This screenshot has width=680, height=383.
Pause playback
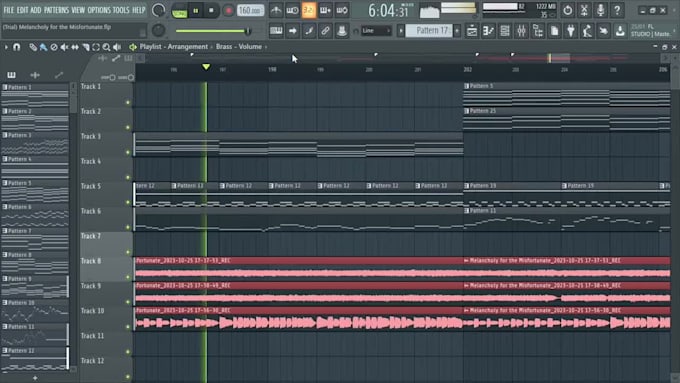[196, 10]
